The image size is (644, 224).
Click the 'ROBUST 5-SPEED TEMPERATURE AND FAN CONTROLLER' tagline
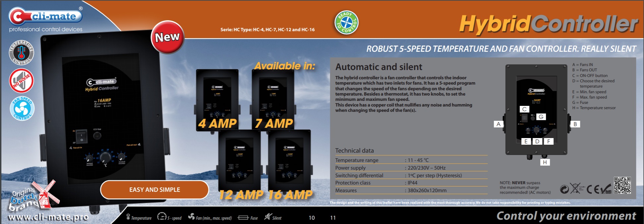pos(501,49)
